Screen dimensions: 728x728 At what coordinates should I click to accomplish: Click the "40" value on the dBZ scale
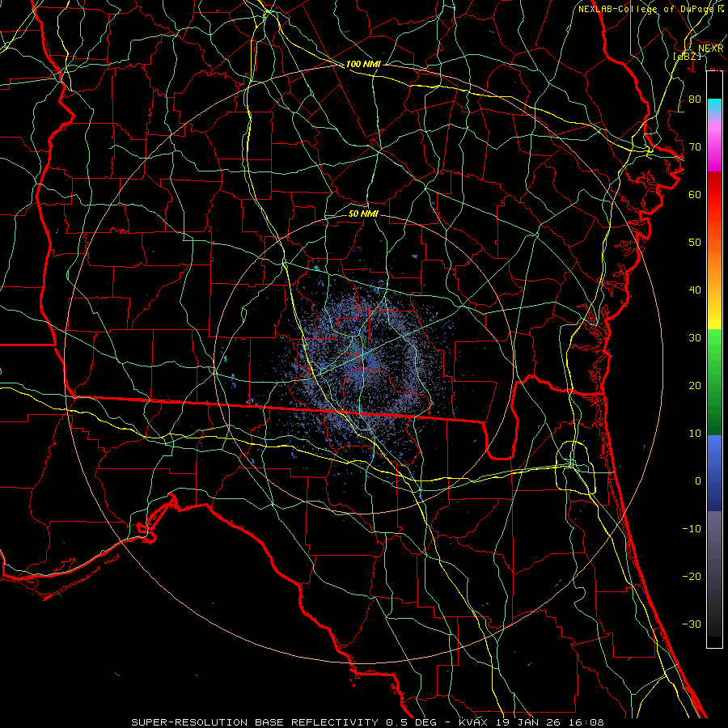[695, 290]
